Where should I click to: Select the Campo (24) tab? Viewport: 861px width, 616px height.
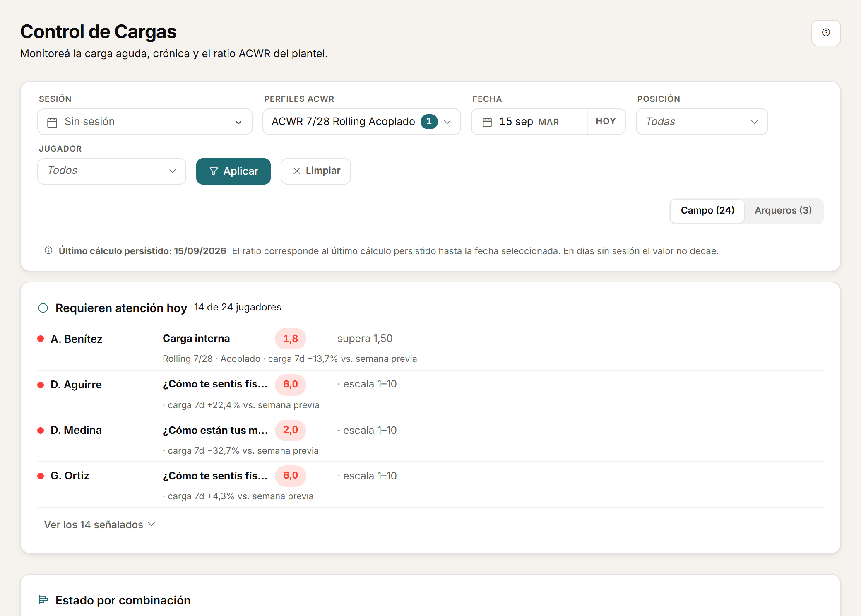click(707, 211)
